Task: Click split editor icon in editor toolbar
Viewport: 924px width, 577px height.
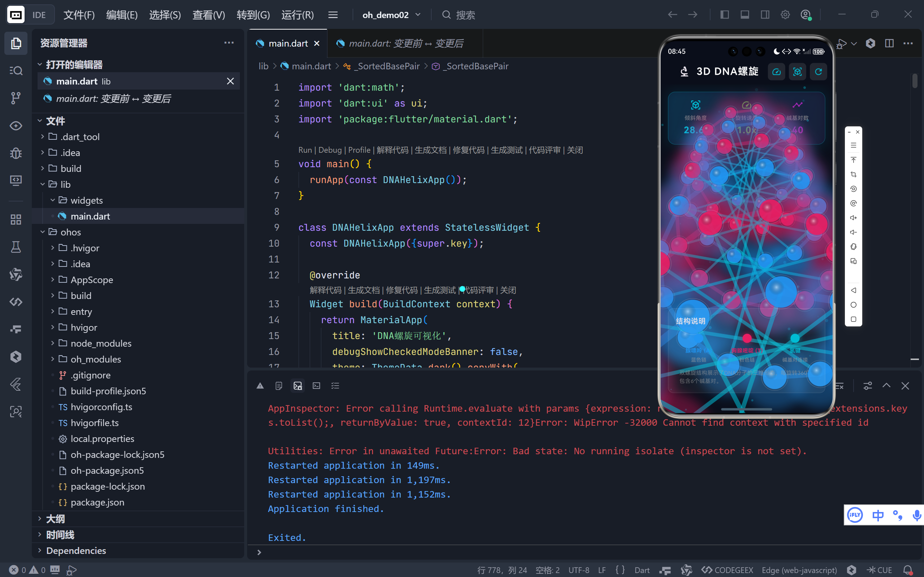Action: (889, 43)
